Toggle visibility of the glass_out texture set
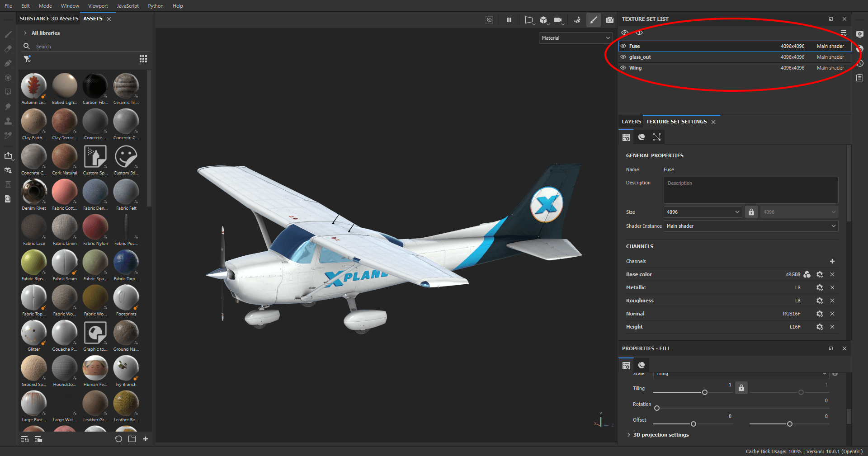The image size is (868, 456). click(624, 57)
